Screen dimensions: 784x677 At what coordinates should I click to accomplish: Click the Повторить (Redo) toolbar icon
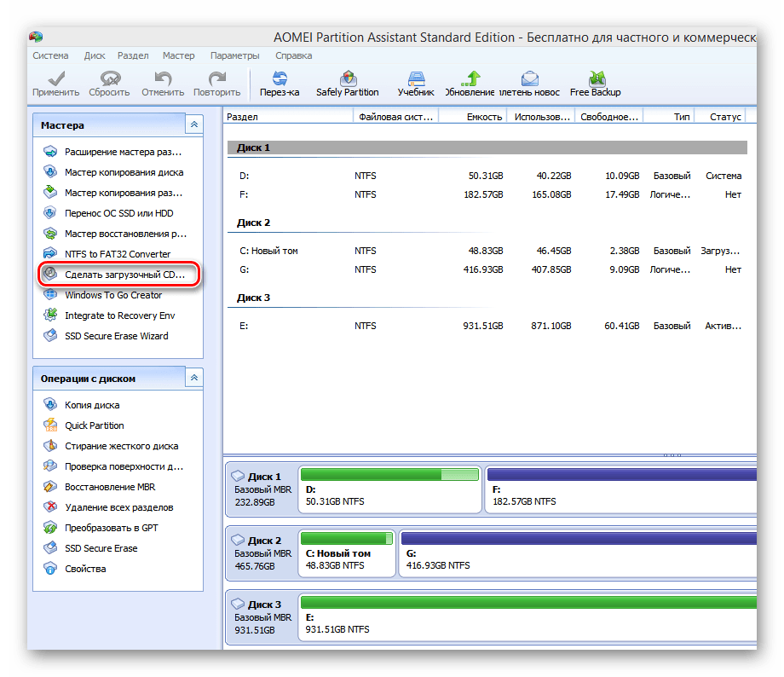pyautogui.click(x=216, y=82)
